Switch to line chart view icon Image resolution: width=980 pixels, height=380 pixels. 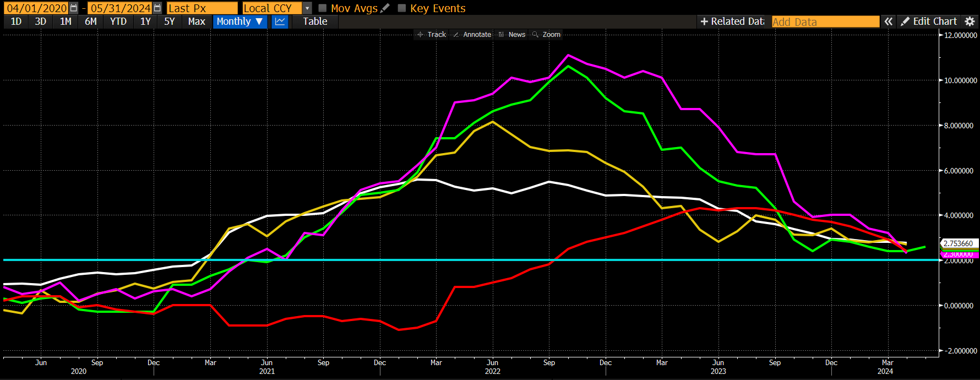(x=280, y=21)
